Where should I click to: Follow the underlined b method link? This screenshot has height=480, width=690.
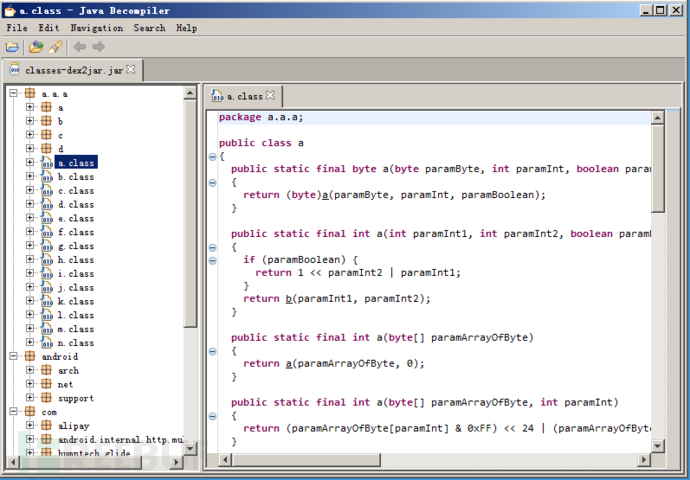(289, 298)
